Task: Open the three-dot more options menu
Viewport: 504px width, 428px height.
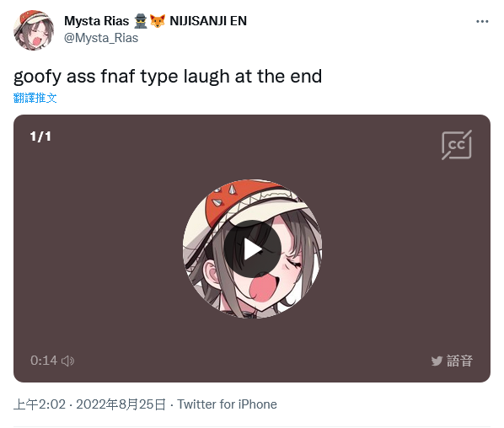Action: pos(482,22)
